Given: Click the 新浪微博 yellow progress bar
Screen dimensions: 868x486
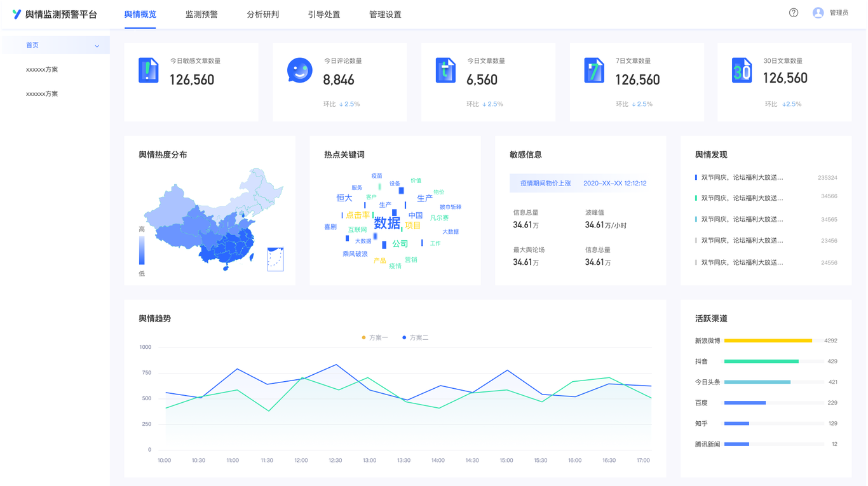Looking at the screenshot, I should pyautogui.click(x=768, y=341).
